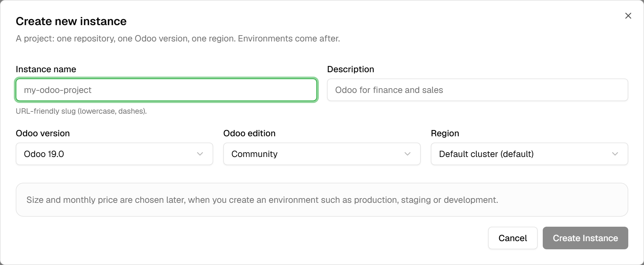Click the size and monthly price notice
The image size is (644, 265).
(x=322, y=200)
